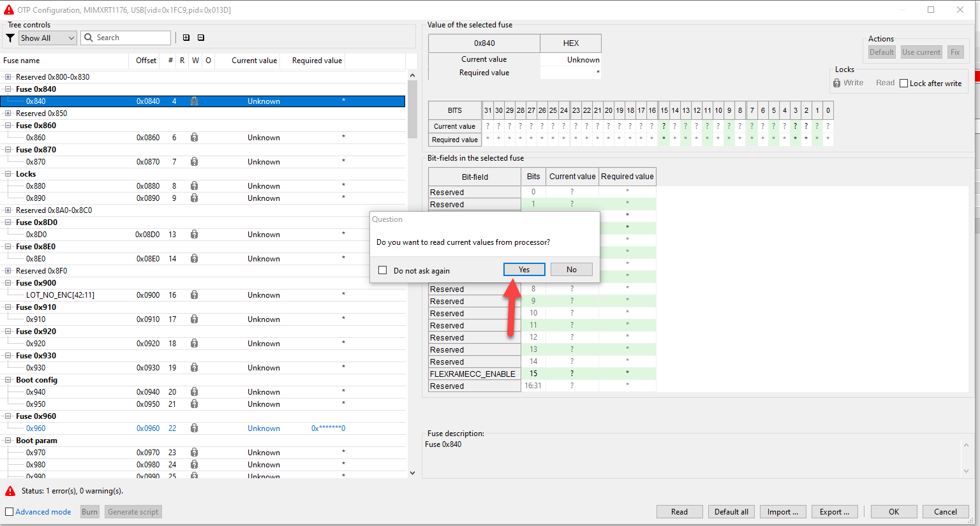Collapse all fuses with the minus icon

click(200, 38)
